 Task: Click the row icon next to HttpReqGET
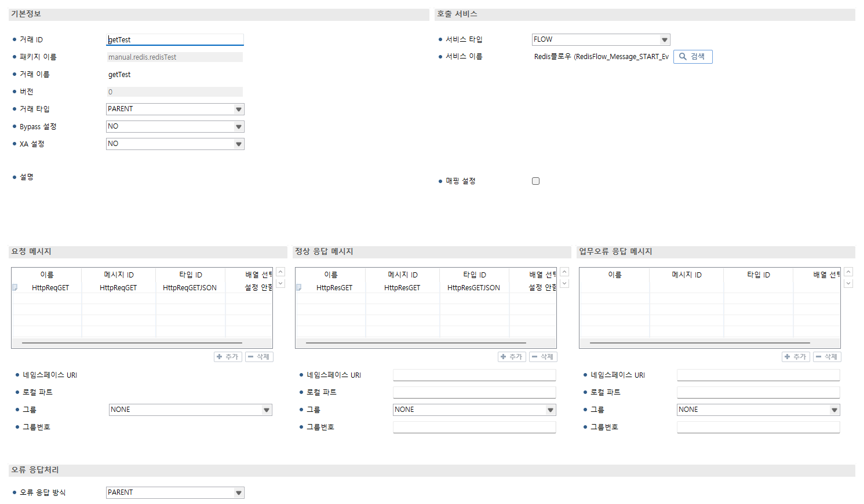pyautogui.click(x=15, y=288)
